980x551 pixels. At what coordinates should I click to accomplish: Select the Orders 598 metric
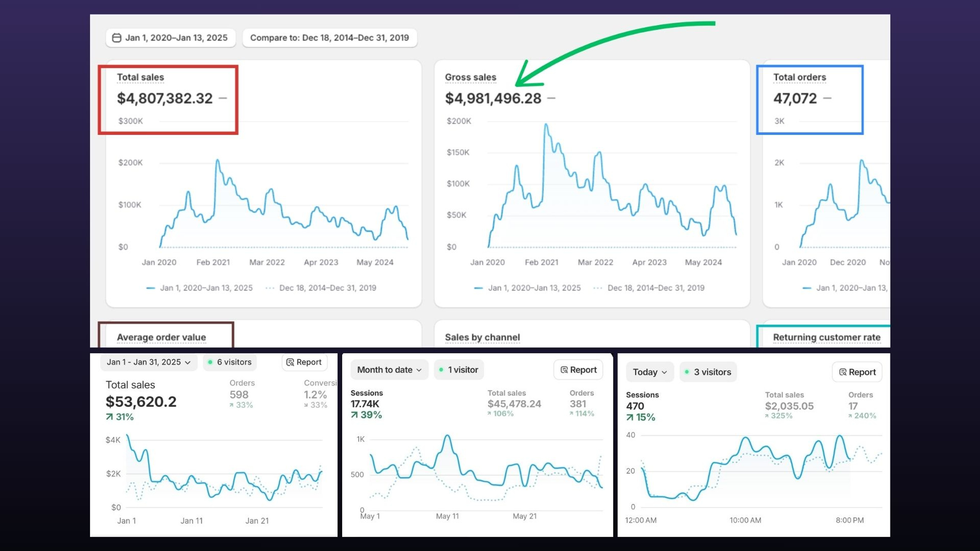pos(242,394)
